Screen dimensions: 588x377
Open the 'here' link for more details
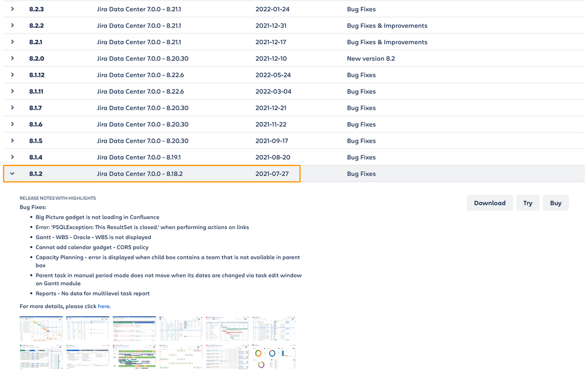(104, 306)
